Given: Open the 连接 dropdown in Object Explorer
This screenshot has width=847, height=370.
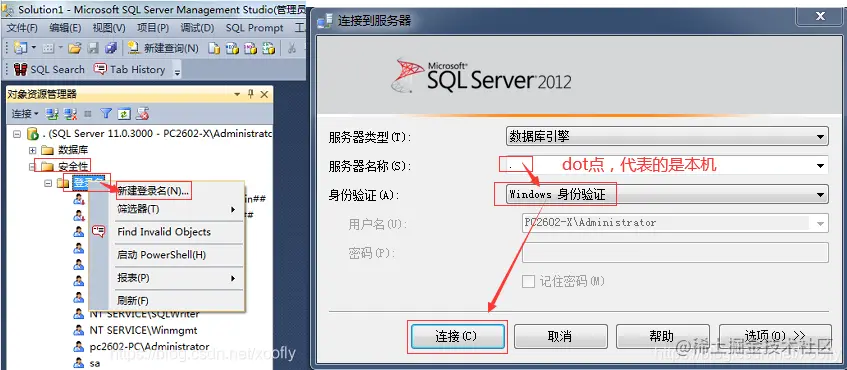Looking at the screenshot, I should coord(25,114).
